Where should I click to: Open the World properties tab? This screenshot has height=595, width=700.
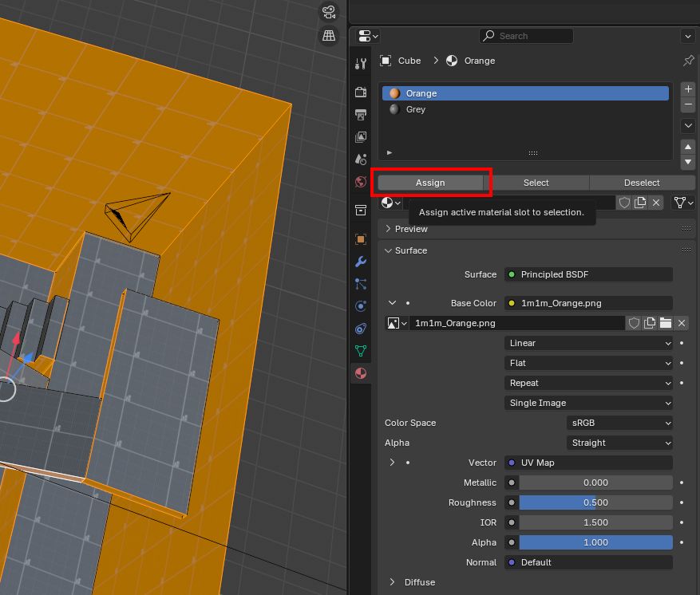coord(361,182)
